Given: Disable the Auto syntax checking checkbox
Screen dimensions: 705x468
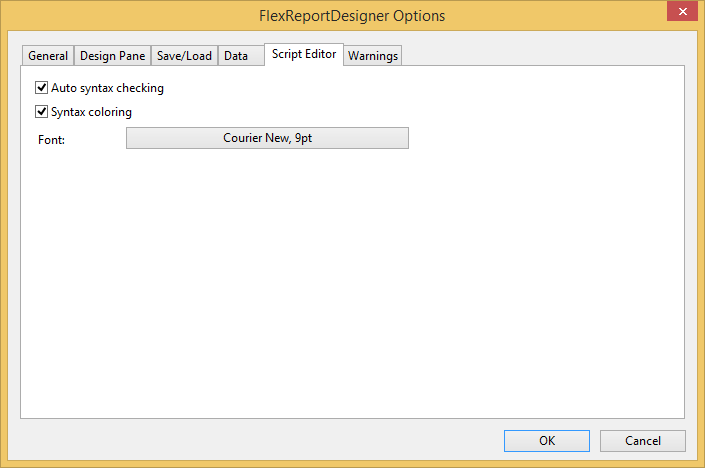Looking at the screenshot, I should (x=42, y=88).
